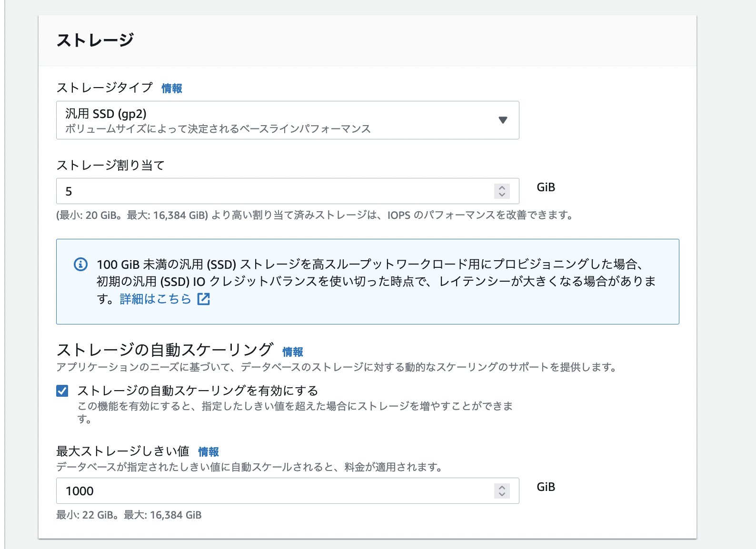
Task: Click the ストレージ section header
Action: click(95, 40)
